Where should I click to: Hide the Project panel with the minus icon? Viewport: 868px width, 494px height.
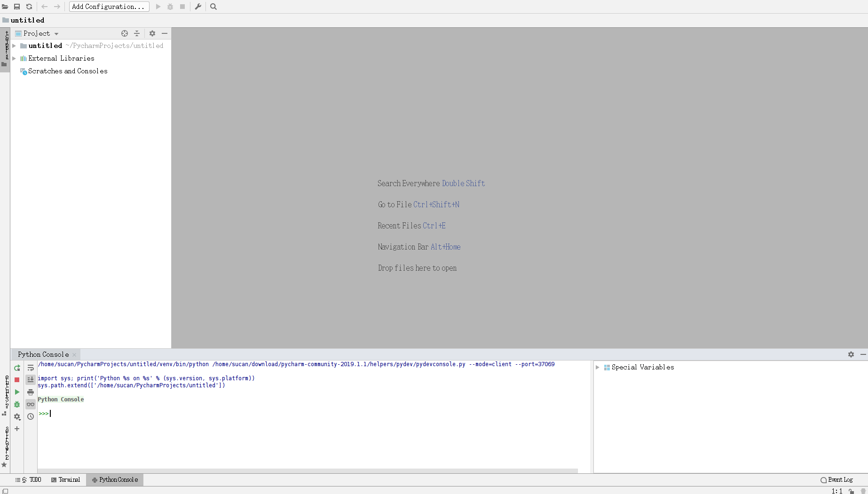pyautogui.click(x=165, y=33)
